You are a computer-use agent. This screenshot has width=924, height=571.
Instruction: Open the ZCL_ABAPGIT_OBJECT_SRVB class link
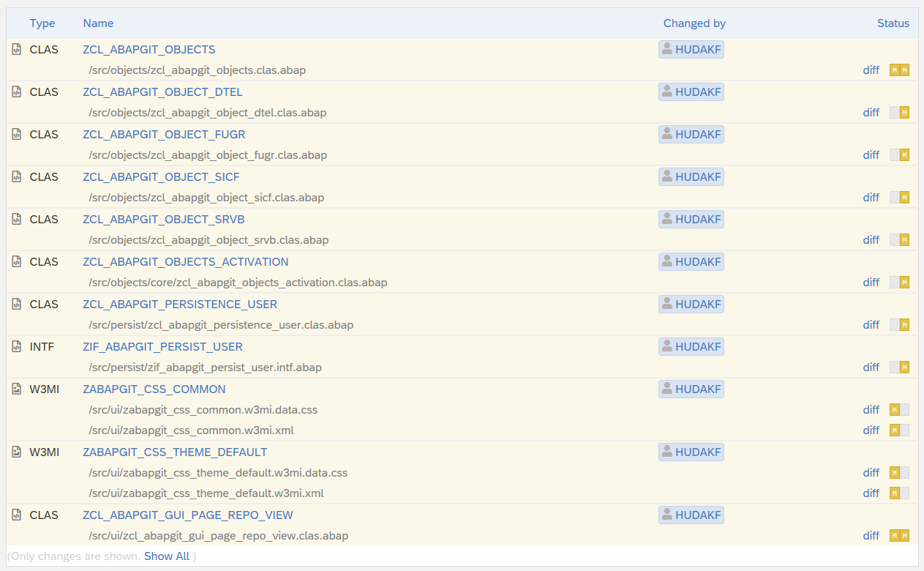click(x=164, y=219)
